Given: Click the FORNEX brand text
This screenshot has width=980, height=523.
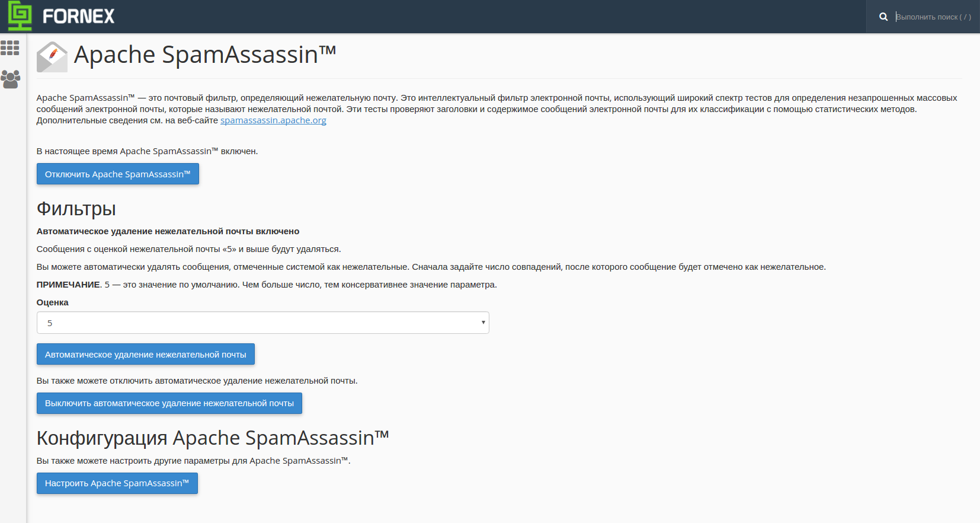Looking at the screenshot, I should [x=79, y=17].
